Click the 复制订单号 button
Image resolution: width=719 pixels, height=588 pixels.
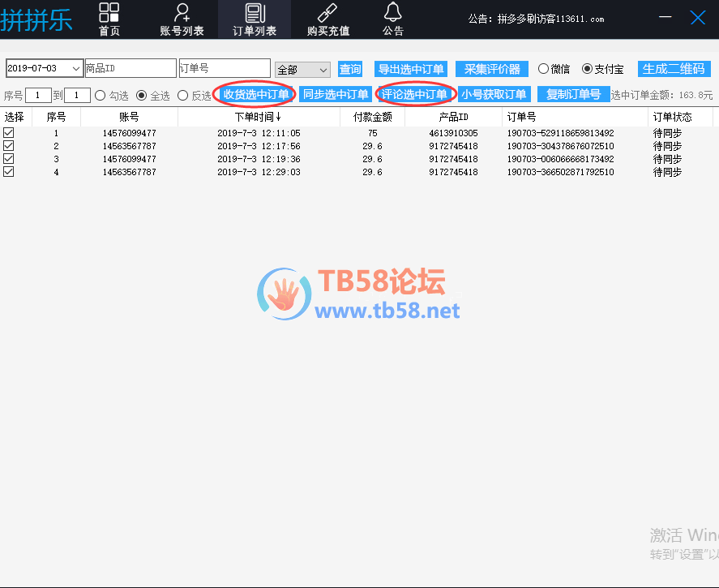tap(574, 94)
